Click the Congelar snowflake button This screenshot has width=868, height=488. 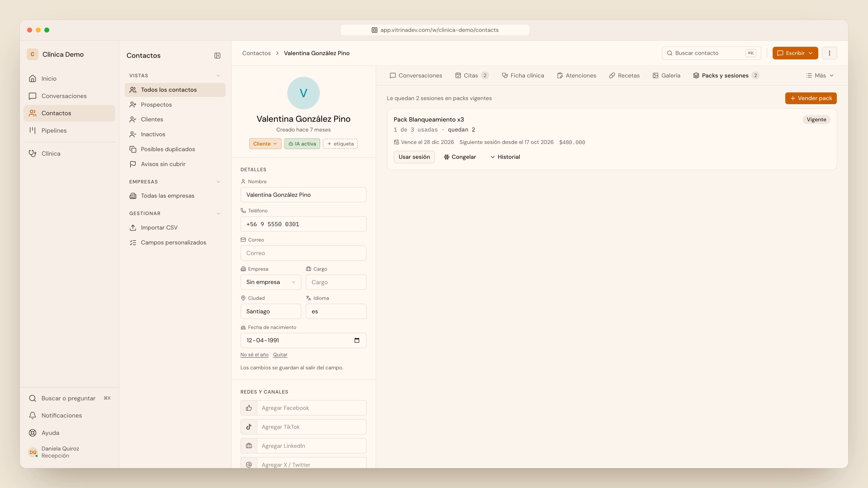[x=460, y=157]
